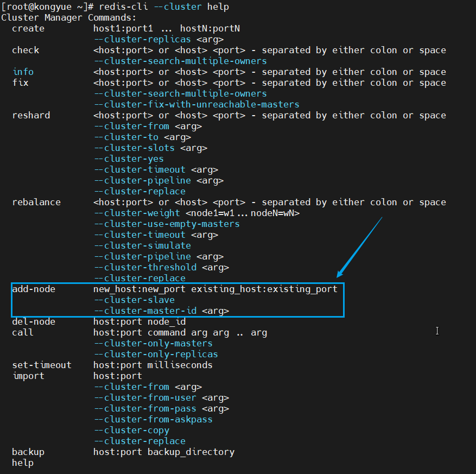The width and height of the screenshot is (476, 474).
Task: Select the 'set-timeout' command name
Action: coord(42,365)
